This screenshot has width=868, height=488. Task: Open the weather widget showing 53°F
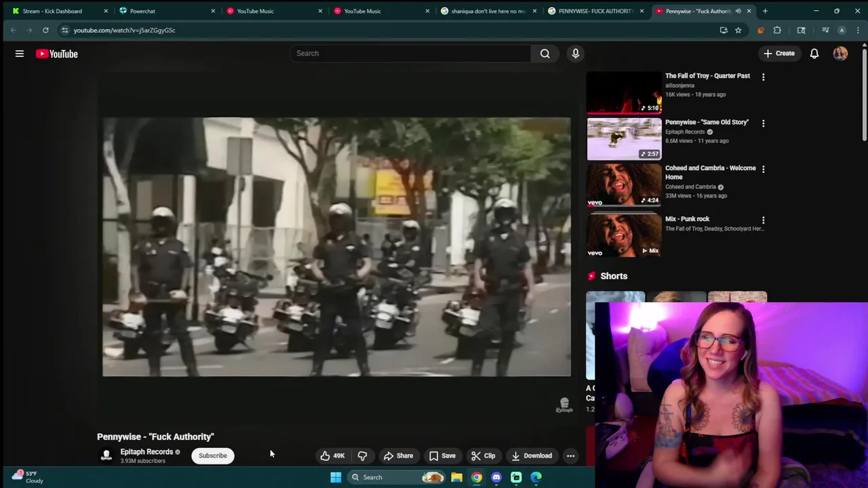[28, 477]
